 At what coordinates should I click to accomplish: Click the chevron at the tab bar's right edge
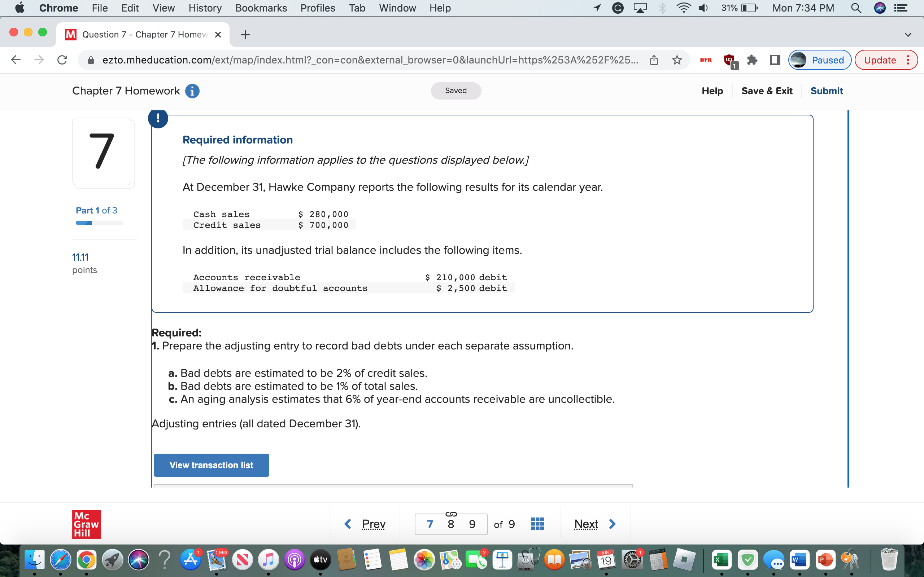(x=908, y=34)
